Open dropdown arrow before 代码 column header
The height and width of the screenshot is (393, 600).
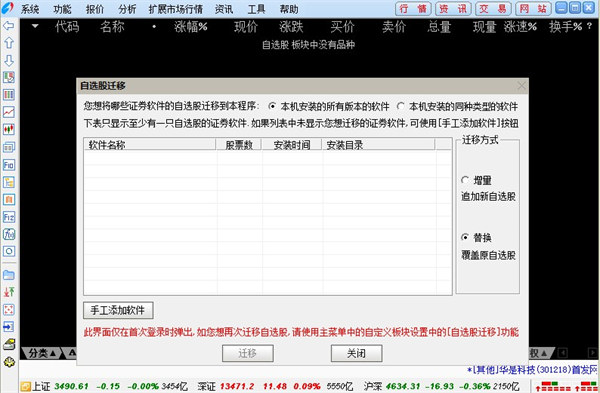(x=35, y=26)
